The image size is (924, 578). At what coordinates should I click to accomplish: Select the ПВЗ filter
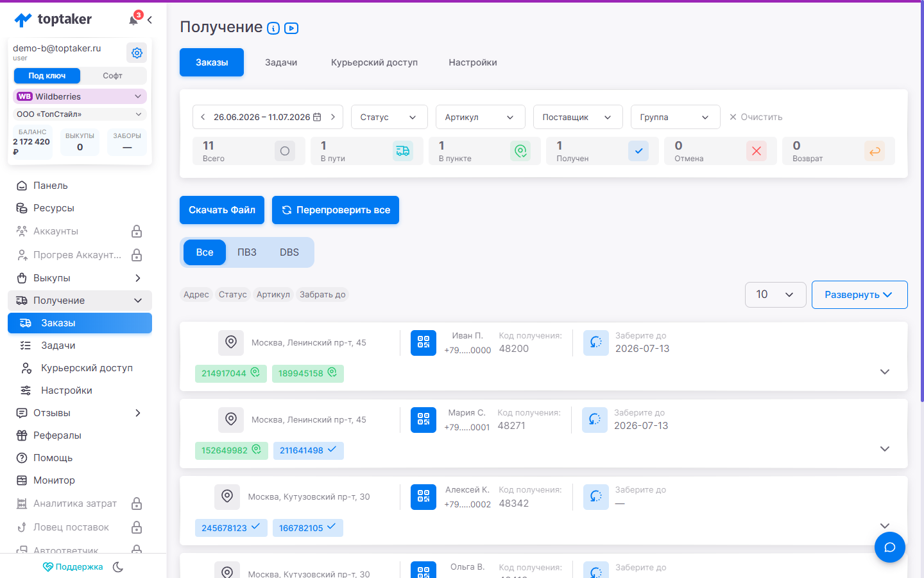tap(247, 252)
